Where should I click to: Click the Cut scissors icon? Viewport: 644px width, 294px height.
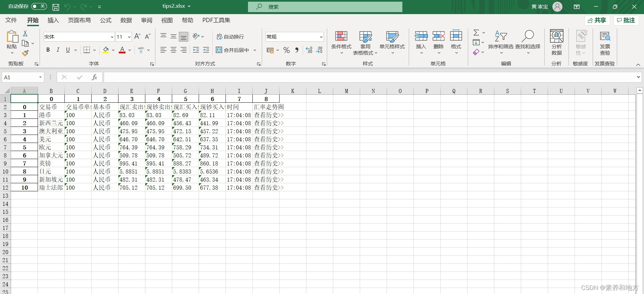25,34
